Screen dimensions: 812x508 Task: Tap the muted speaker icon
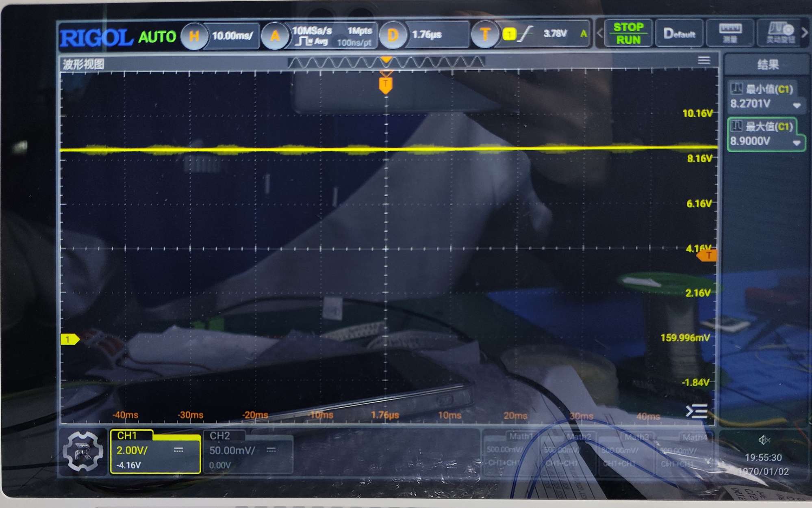click(763, 440)
